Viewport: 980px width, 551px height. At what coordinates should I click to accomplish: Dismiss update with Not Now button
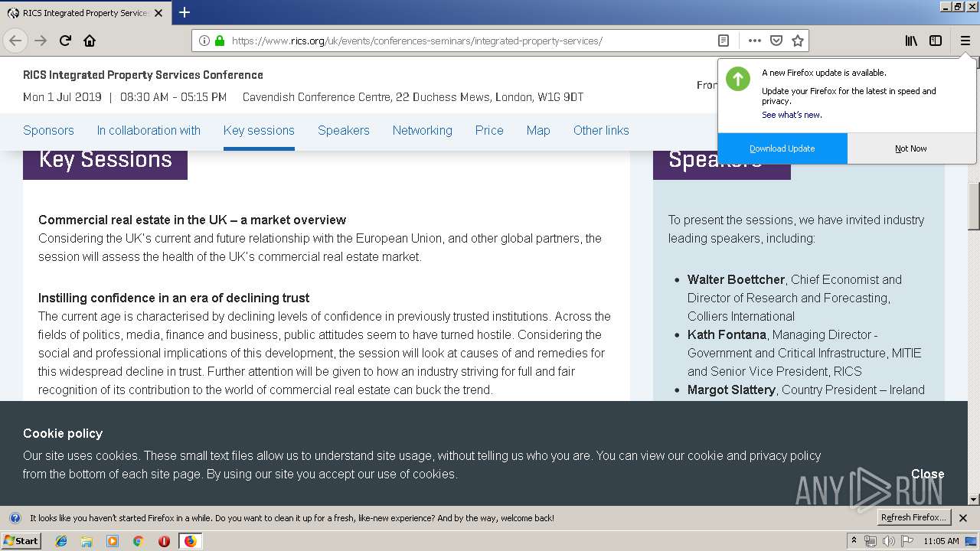click(x=911, y=148)
